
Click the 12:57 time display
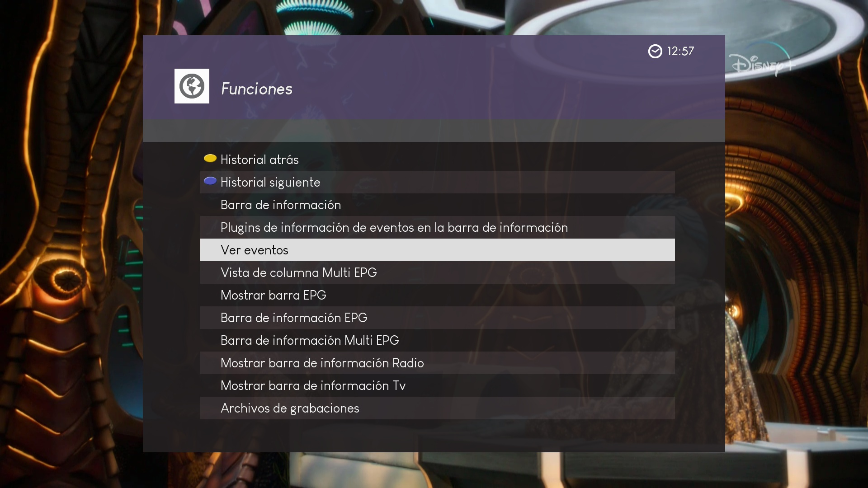pos(680,52)
